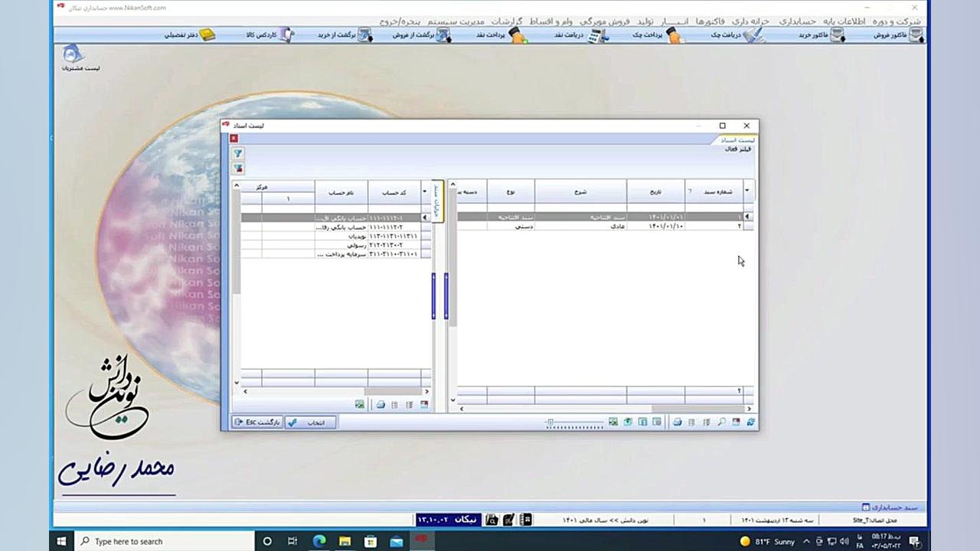Sort by the تاریخ column header

[655, 192]
